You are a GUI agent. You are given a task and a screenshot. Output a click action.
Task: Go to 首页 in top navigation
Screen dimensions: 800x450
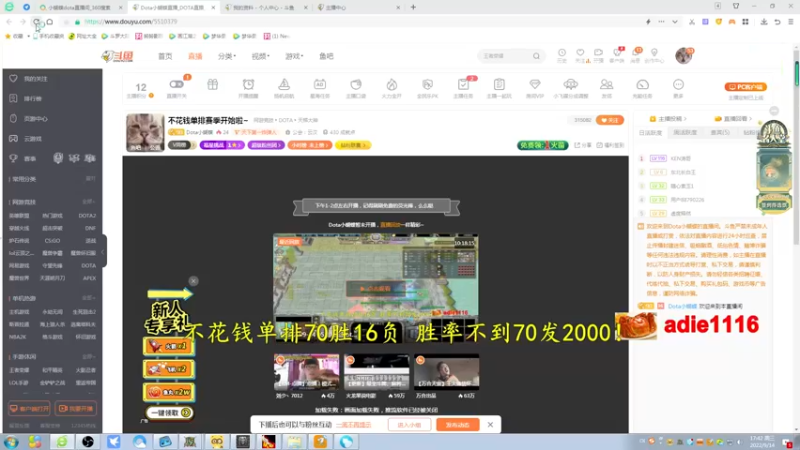pos(165,56)
